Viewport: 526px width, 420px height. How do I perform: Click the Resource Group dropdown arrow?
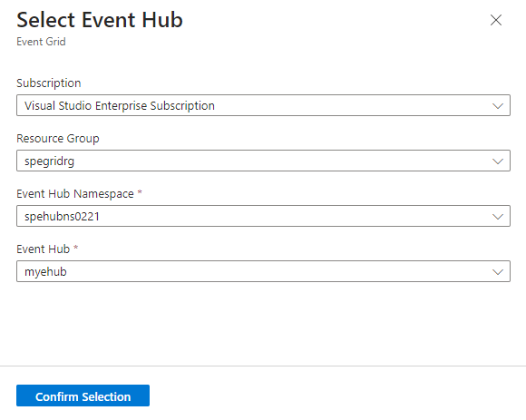click(498, 161)
